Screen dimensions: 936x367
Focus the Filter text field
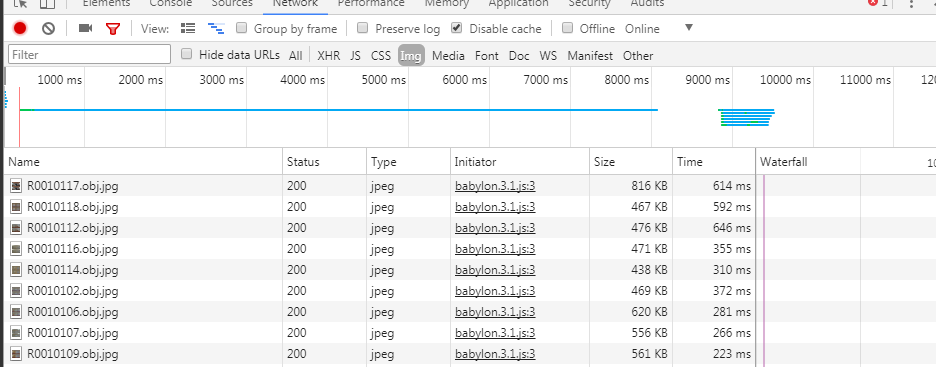tap(90, 54)
